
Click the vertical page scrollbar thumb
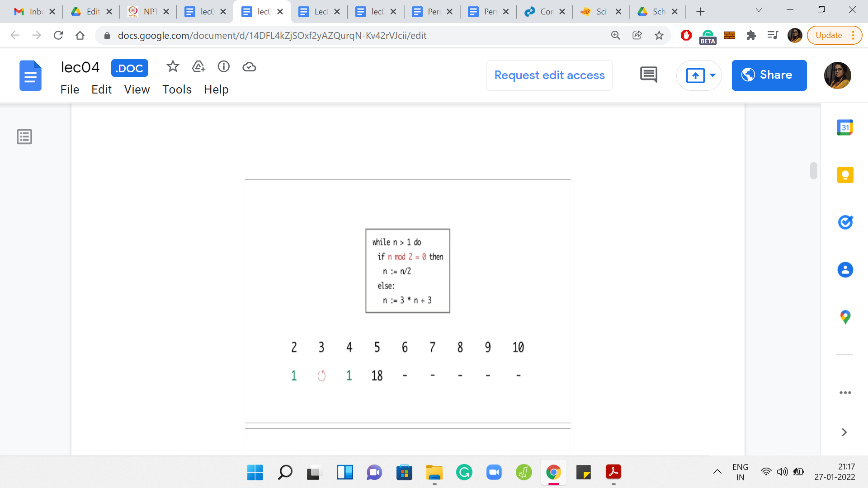pos(813,171)
